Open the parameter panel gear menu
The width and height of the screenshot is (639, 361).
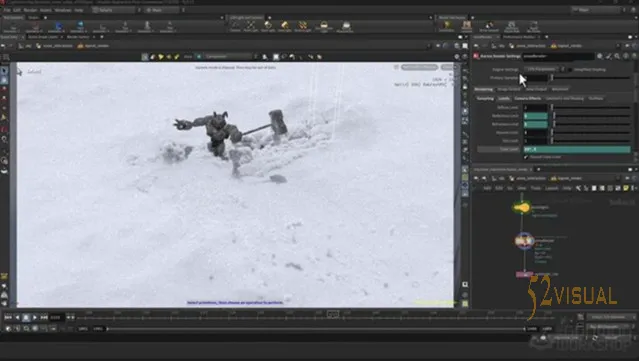tap(599, 56)
